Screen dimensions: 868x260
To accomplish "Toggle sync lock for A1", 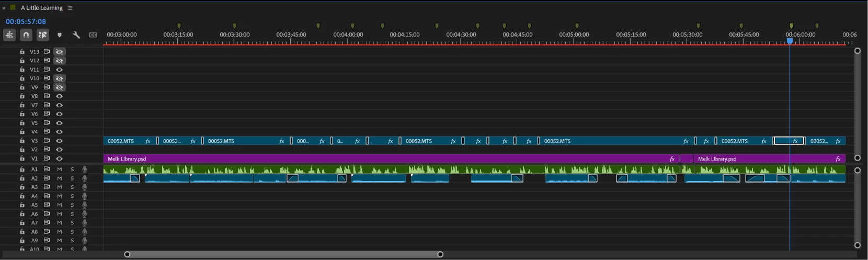I will (x=47, y=169).
